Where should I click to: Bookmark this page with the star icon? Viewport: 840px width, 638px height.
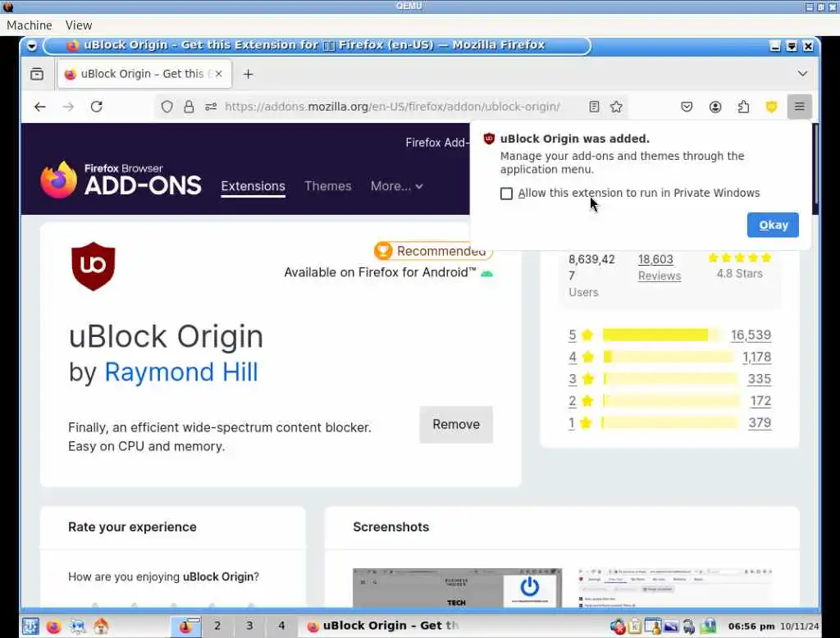pyautogui.click(x=617, y=107)
